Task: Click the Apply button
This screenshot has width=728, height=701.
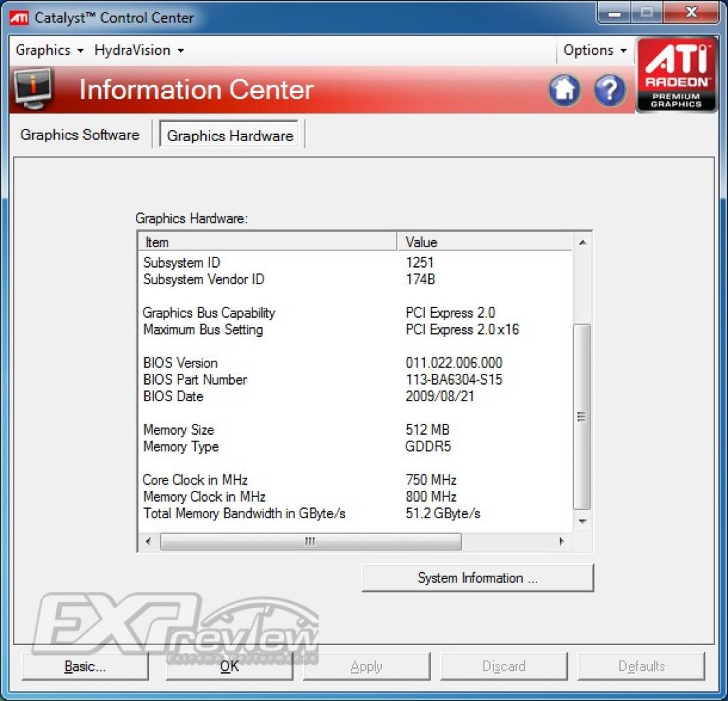Action: pyautogui.click(x=366, y=667)
